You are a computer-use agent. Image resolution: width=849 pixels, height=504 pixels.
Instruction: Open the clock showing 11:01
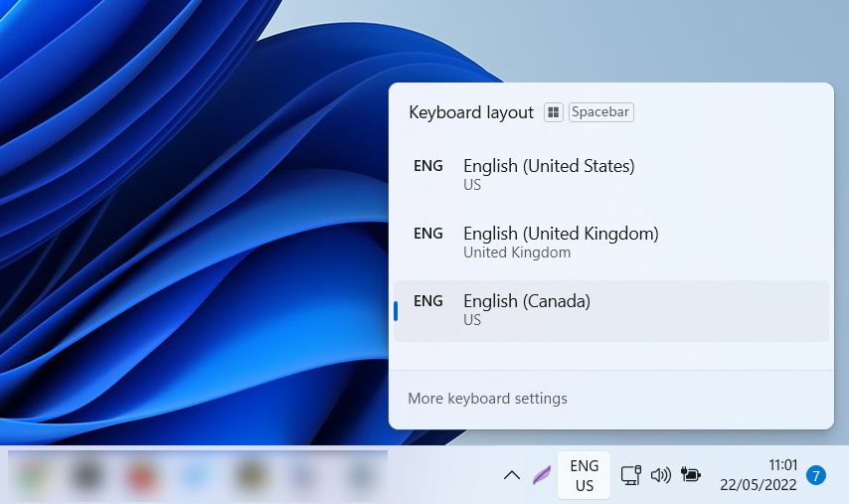tap(760, 475)
